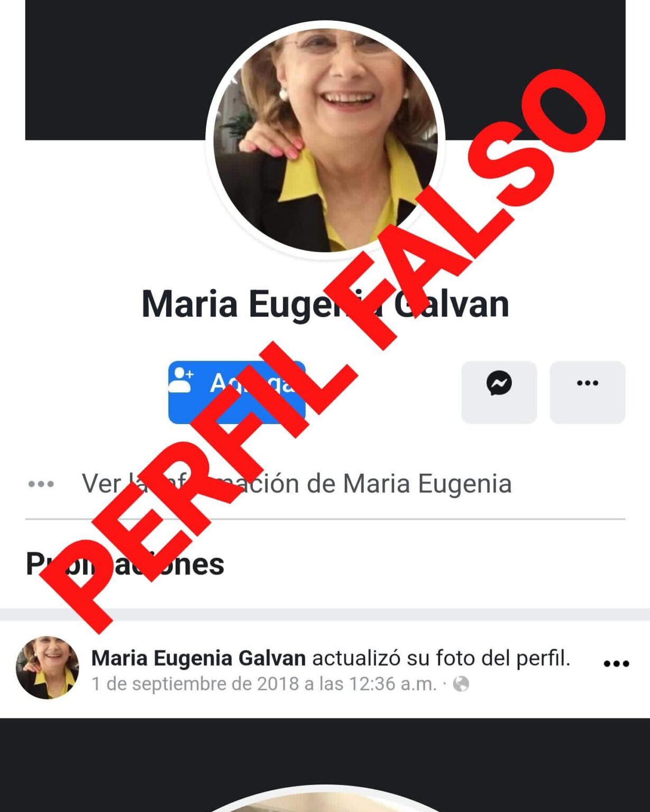The height and width of the screenshot is (812, 650).
Task: Open the updated profile photo in post
Action: pyautogui.click(x=325, y=798)
